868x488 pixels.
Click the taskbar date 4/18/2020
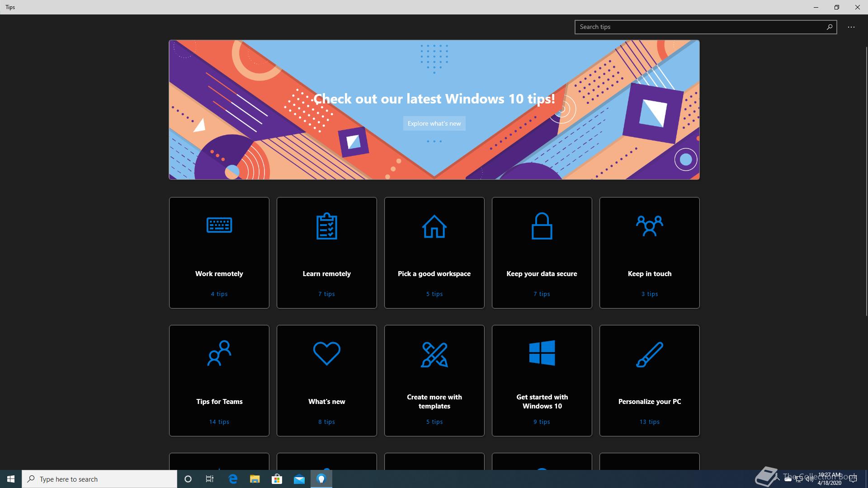[x=829, y=483]
